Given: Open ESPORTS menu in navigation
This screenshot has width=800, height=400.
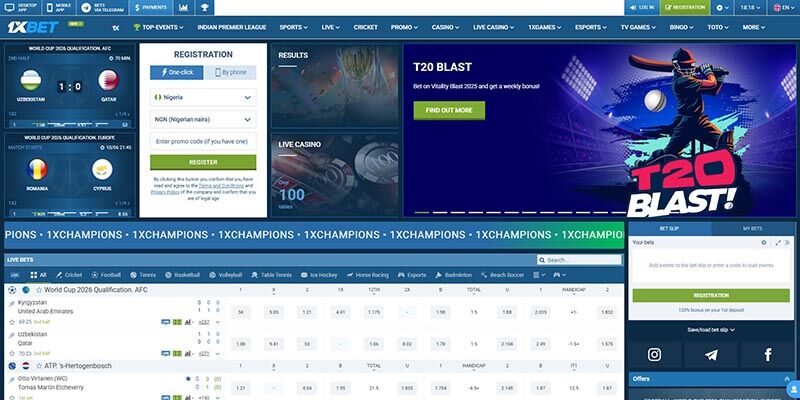Looking at the screenshot, I should 590,28.
